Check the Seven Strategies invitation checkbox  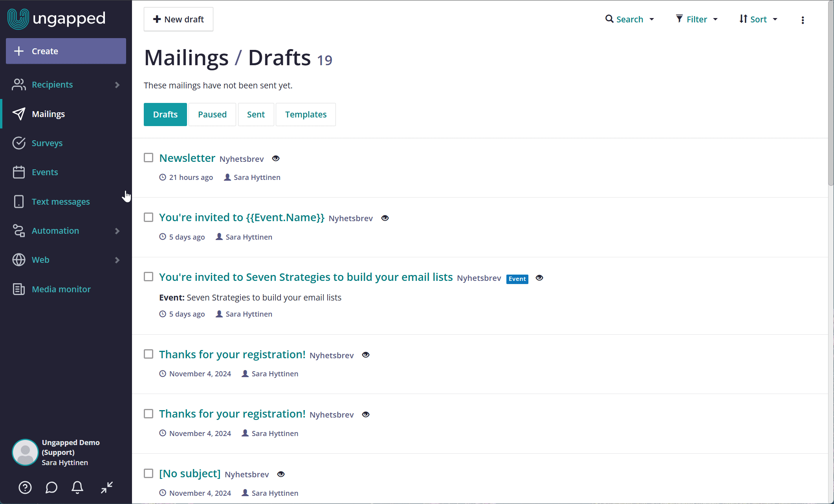148,277
